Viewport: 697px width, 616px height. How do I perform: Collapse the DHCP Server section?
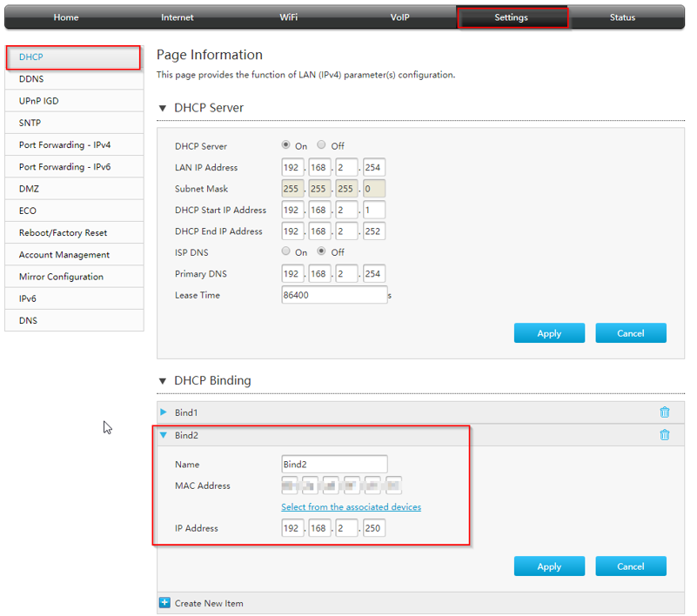(x=162, y=108)
